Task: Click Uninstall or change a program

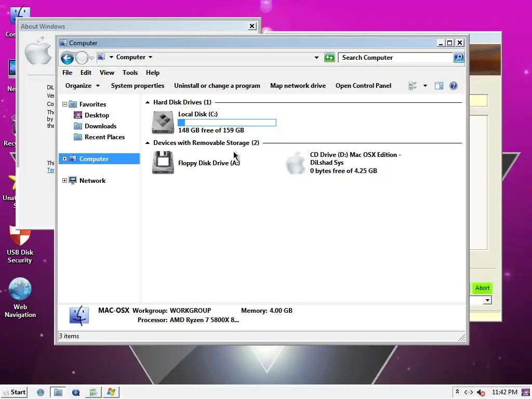Action: (217, 86)
